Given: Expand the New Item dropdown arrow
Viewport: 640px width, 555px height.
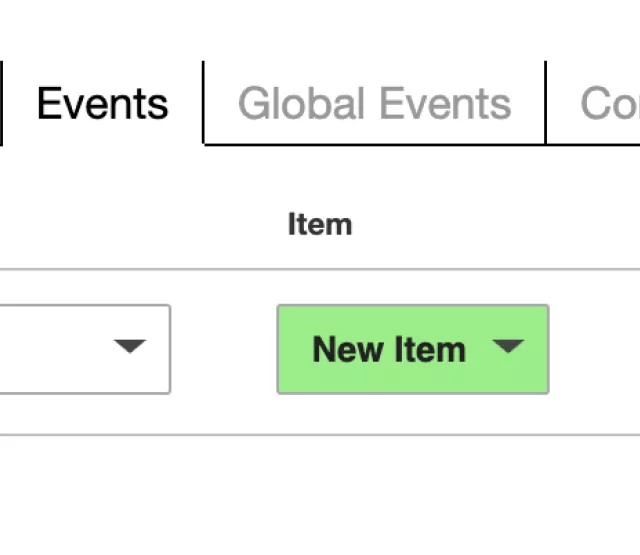Looking at the screenshot, I should [x=508, y=347].
